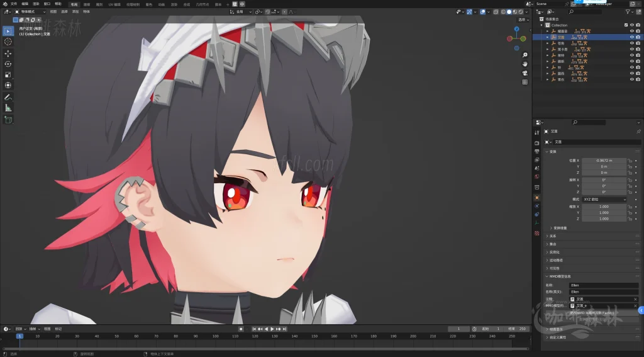Select the Move tool
This screenshot has height=357, width=644.
tap(8, 54)
